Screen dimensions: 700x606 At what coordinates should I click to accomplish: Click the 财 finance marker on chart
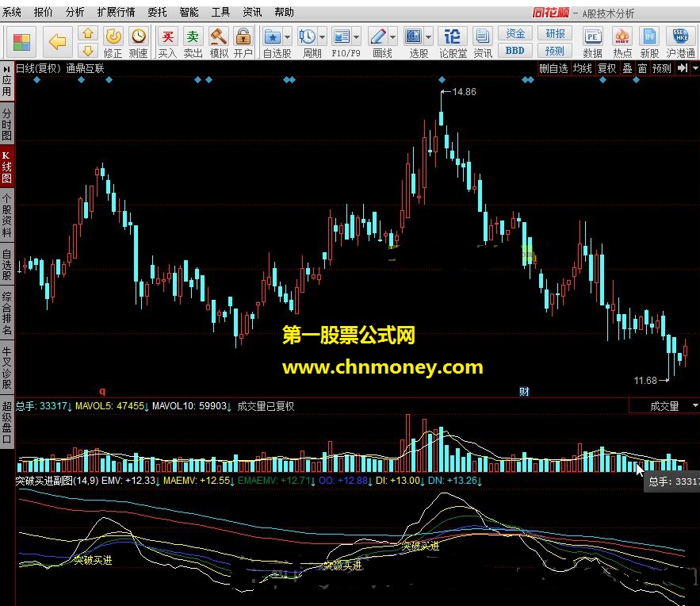(524, 392)
